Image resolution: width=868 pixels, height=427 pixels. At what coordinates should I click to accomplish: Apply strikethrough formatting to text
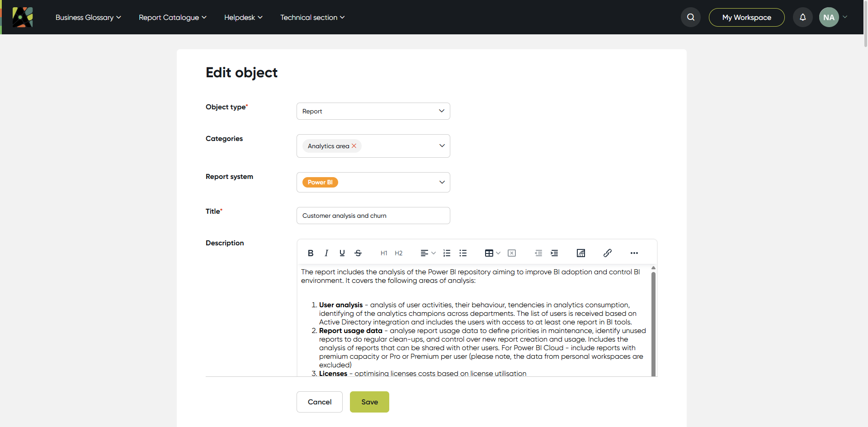tap(358, 253)
